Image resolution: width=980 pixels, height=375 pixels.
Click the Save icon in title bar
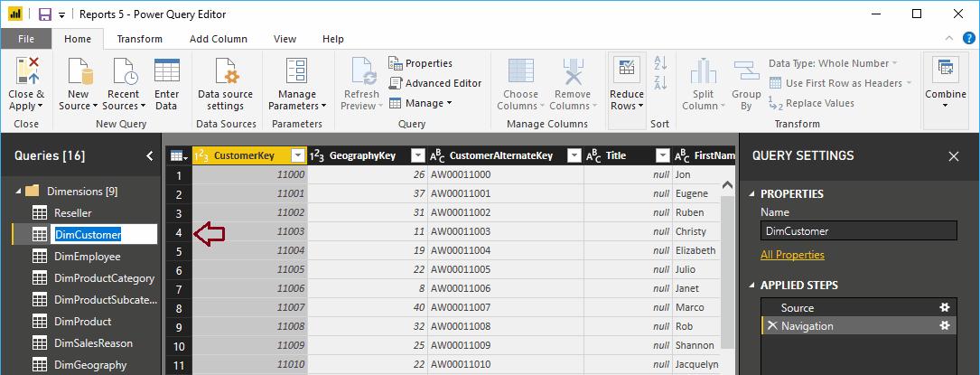point(44,14)
